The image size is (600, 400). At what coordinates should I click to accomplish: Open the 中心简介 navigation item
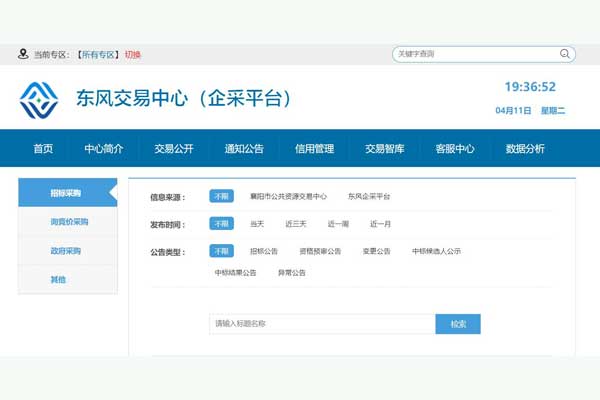click(x=104, y=149)
